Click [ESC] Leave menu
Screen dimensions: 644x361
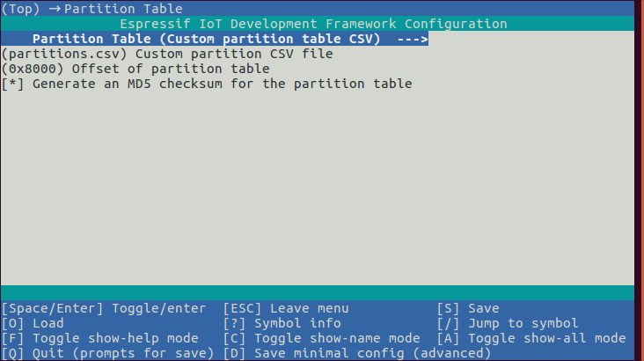[x=286, y=308]
